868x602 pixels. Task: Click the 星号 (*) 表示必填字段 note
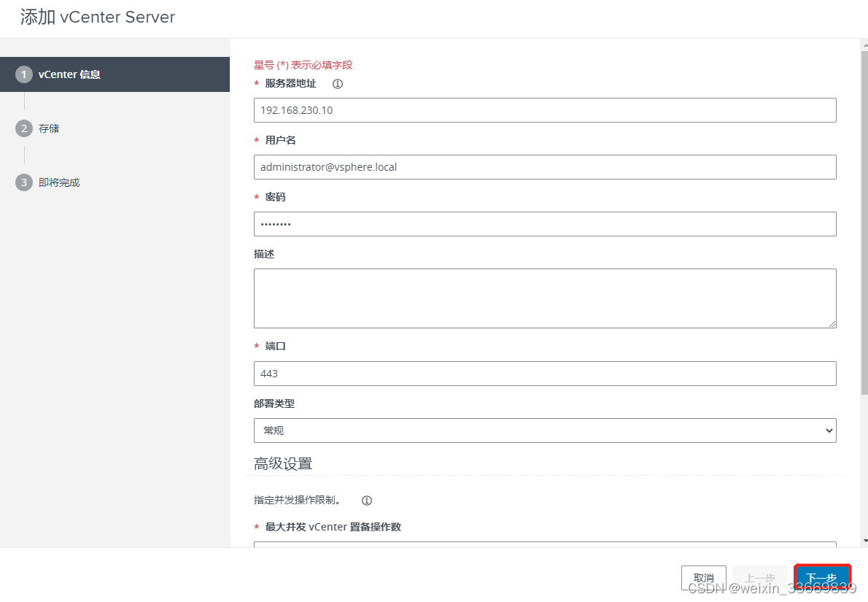pos(303,66)
